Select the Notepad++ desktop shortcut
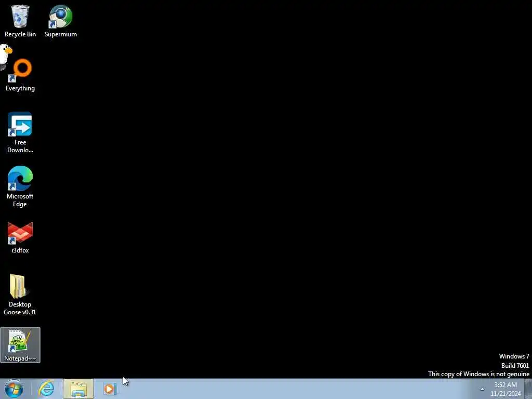 point(20,345)
